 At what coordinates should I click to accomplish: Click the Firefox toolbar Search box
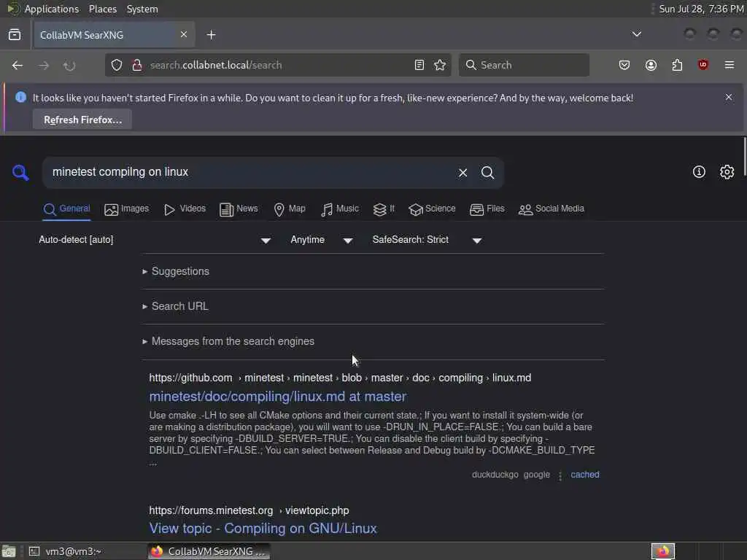tap(524, 65)
